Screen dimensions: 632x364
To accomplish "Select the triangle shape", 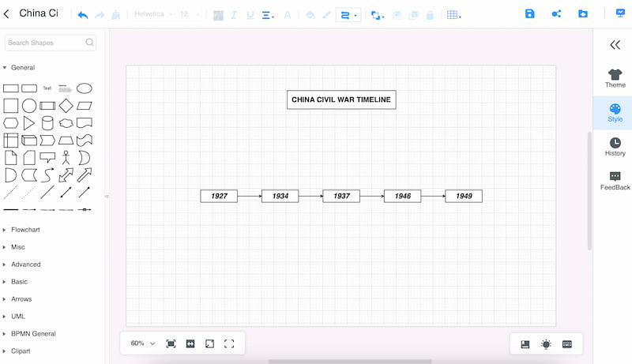I will click(29, 123).
